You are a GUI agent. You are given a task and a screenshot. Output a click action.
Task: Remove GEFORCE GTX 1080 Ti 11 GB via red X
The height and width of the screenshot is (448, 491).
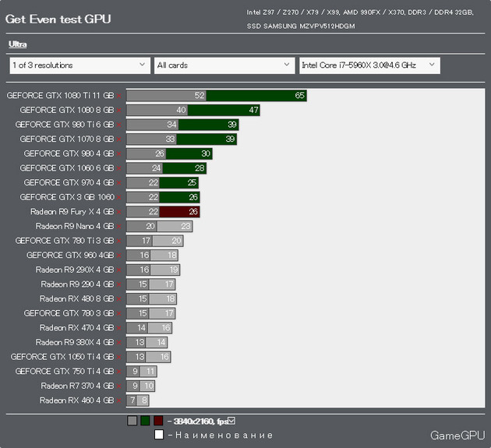[119, 96]
